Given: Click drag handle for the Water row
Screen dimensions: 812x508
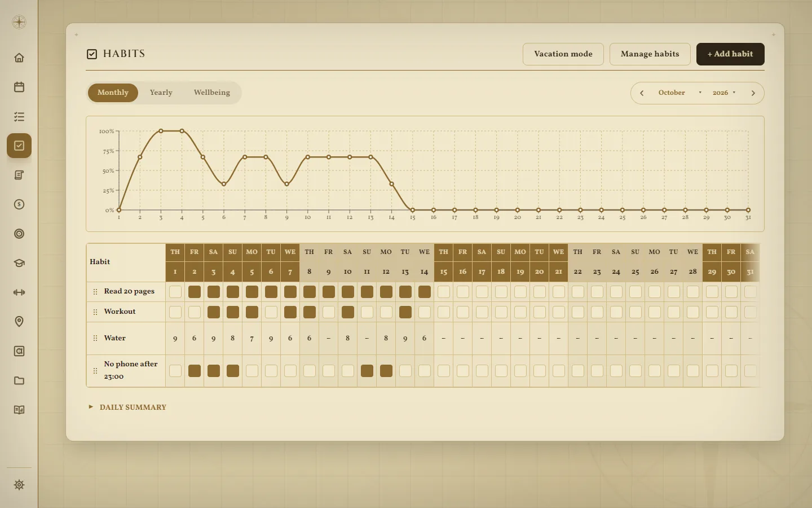Looking at the screenshot, I should [x=95, y=338].
